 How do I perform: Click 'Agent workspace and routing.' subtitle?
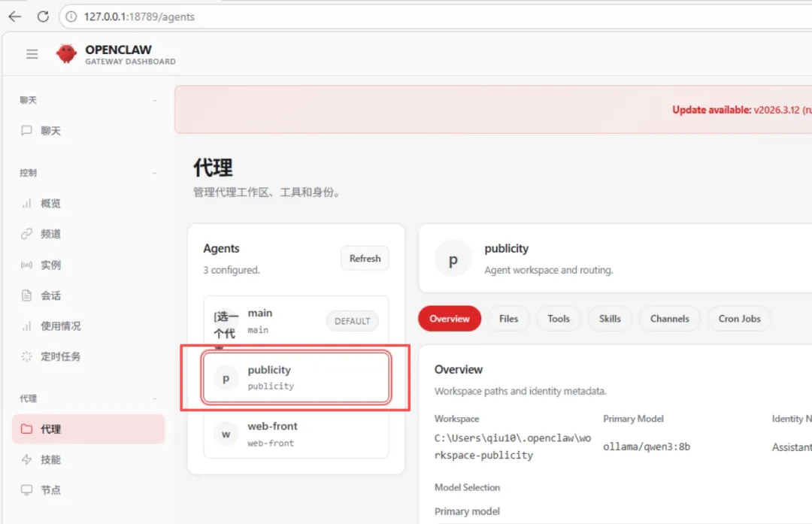pos(548,271)
